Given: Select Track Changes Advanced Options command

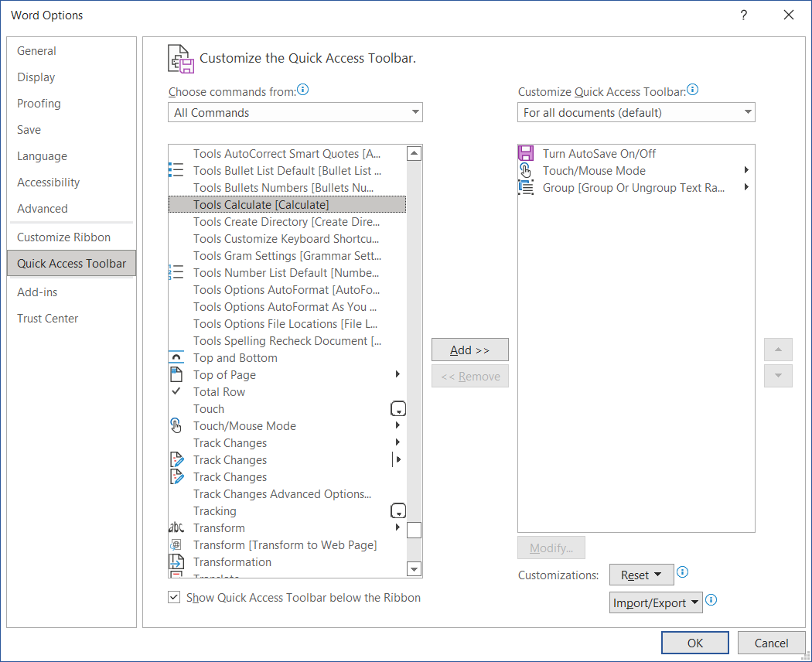Looking at the screenshot, I should 287,494.
